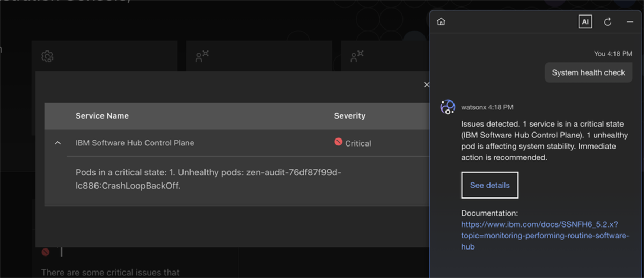Minimize the watsonx chat panel
This screenshot has width=644, height=278.
point(630,22)
